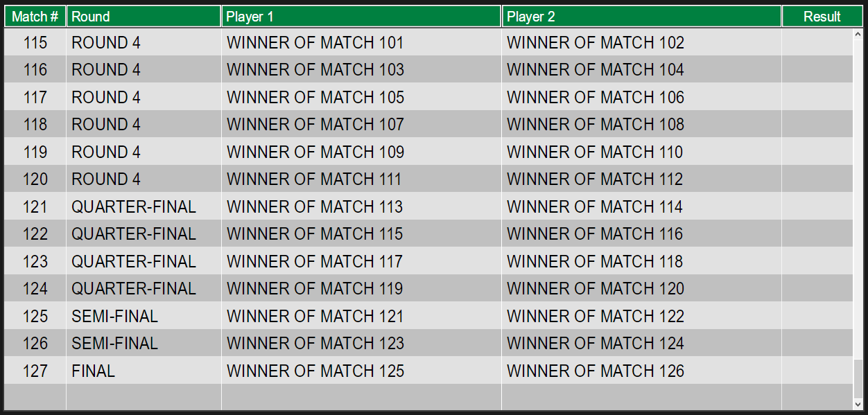Click the vertical scrollbar thumb
868x415 pixels.
(x=858, y=378)
